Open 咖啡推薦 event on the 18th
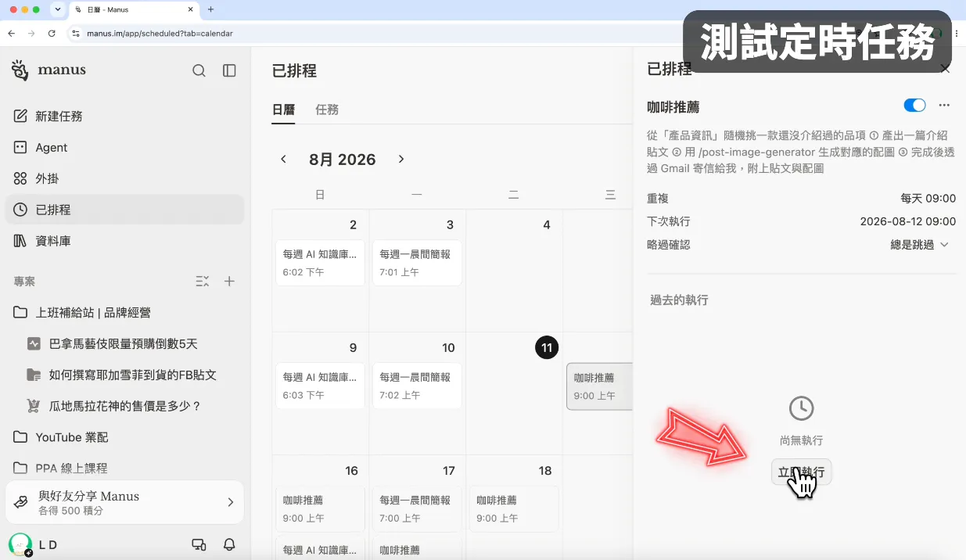Screen dimensions: 966x560 coord(514,508)
